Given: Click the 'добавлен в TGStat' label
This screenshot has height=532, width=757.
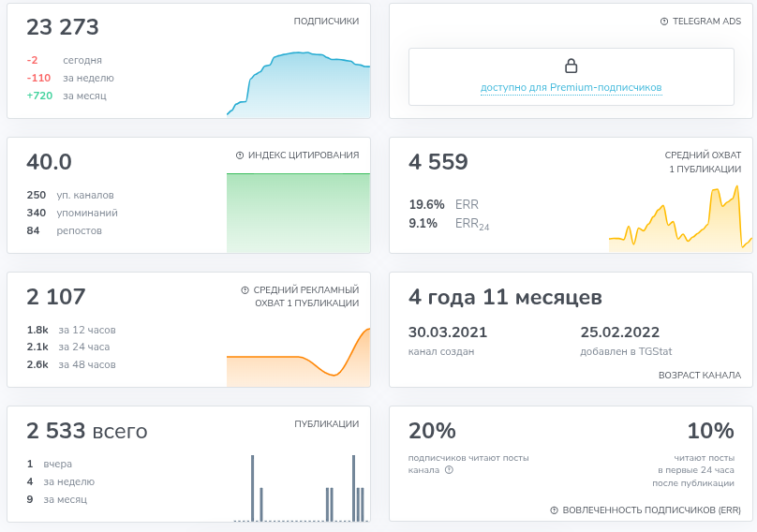Looking at the screenshot, I should click(626, 351).
